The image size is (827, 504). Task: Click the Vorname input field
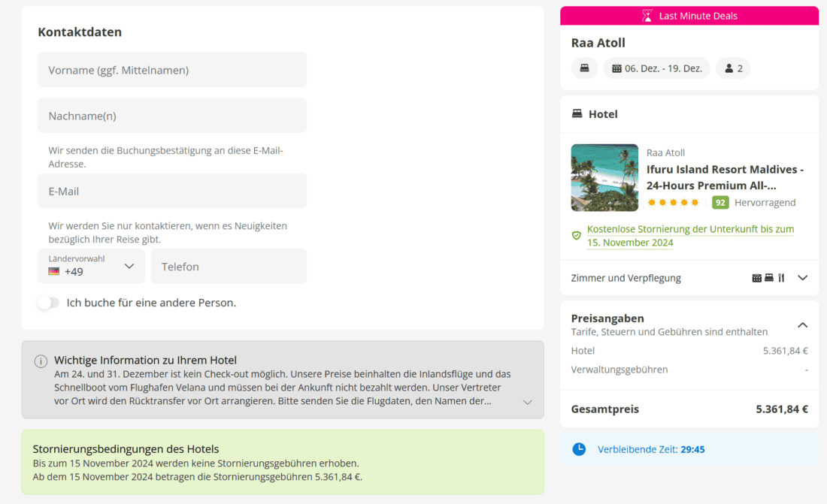(172, 70)
